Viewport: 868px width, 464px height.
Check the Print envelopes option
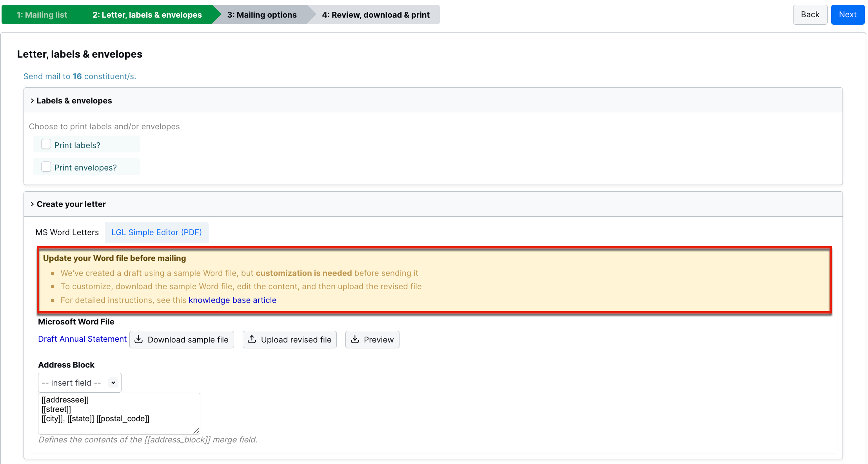point(46,167)
